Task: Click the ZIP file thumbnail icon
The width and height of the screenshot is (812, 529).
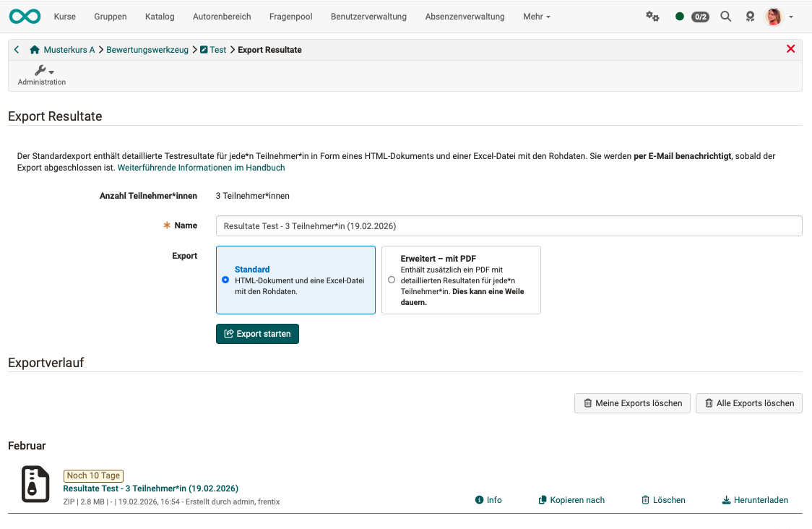Action: (x=35, y=484)
